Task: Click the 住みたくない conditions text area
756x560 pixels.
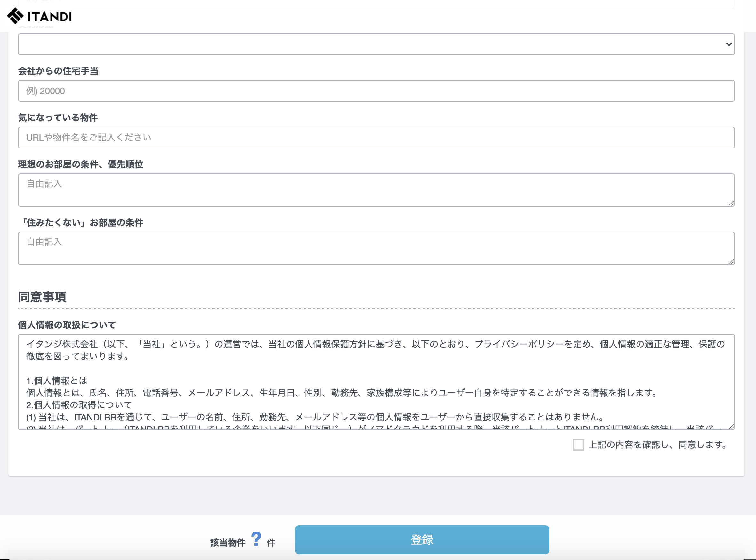Action: (376, 248)
